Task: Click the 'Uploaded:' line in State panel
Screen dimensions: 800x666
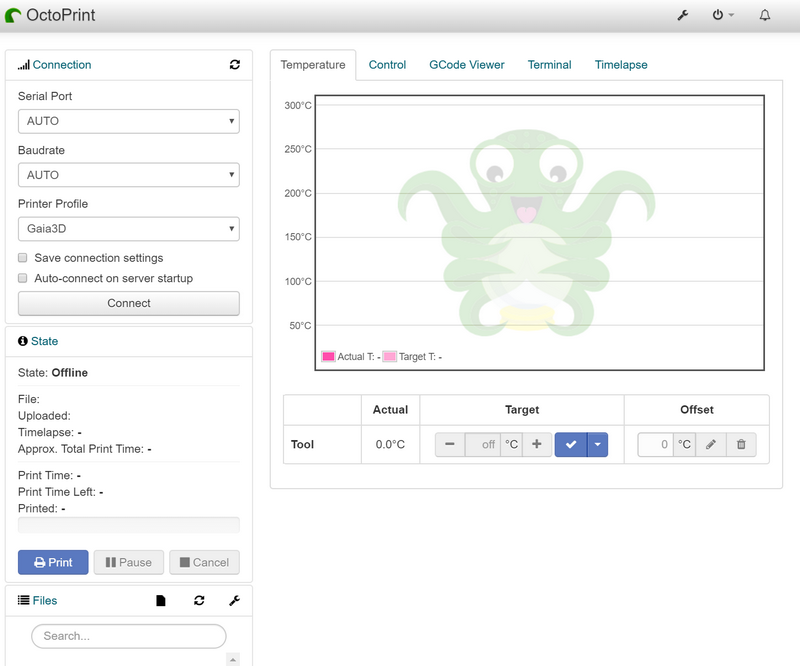Action: pyautogui.click(x=44, y=416)
